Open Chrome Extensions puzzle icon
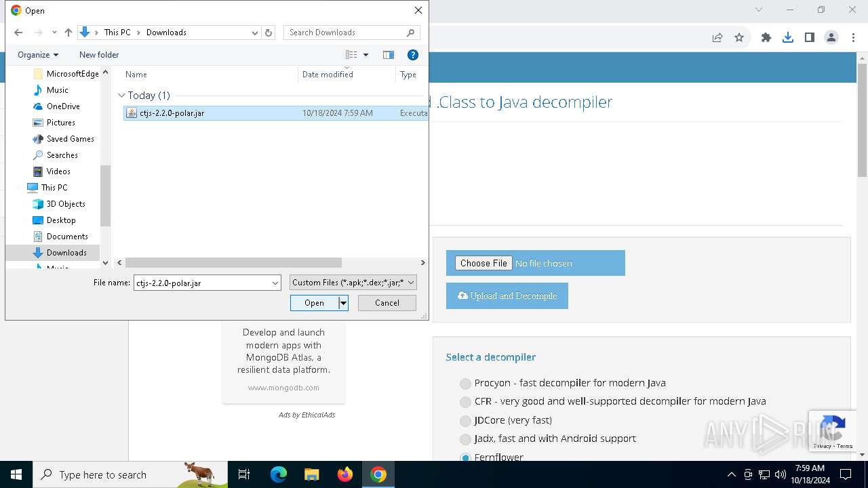The height and width of the screenshot is (488, 868). 766,37
